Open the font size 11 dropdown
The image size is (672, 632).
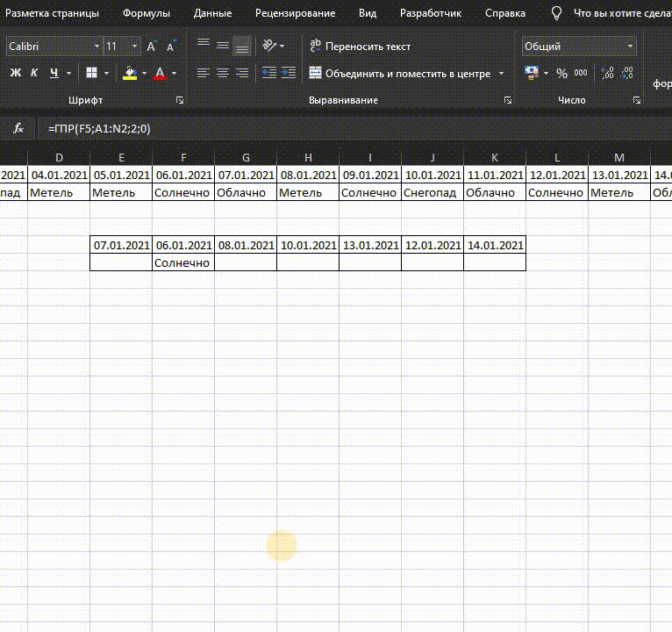134,47
